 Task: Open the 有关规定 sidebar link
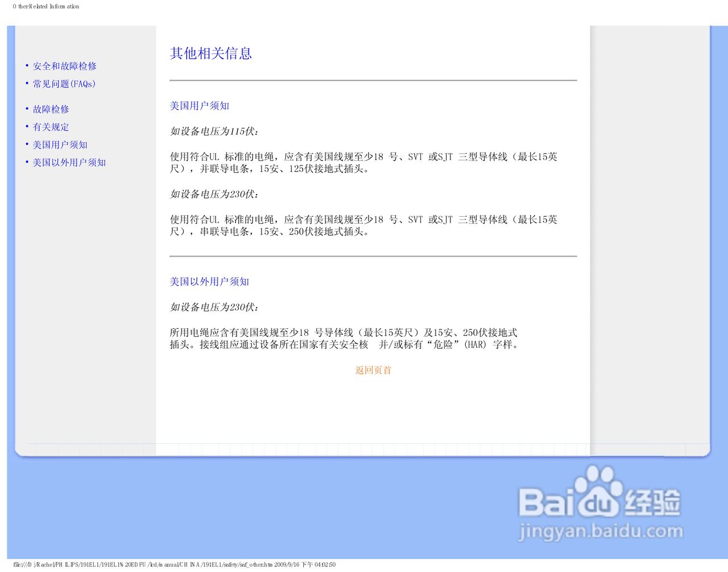51,127
